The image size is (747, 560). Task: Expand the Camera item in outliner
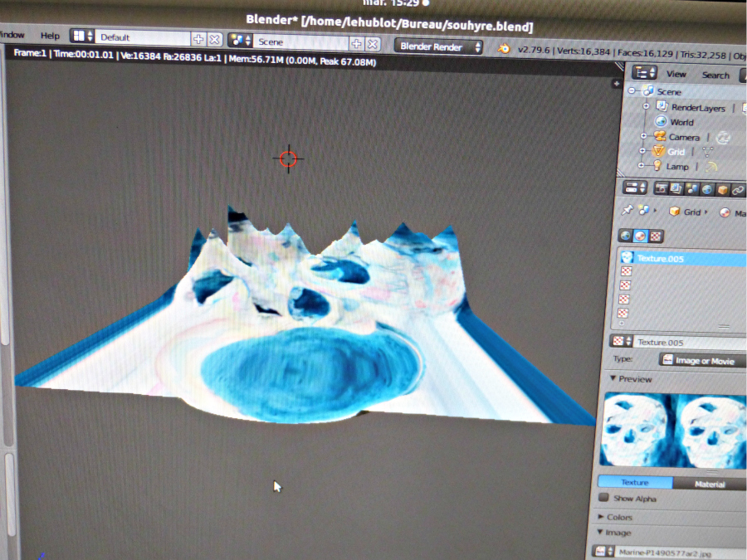pyautogui.click(x=642, y=136)
